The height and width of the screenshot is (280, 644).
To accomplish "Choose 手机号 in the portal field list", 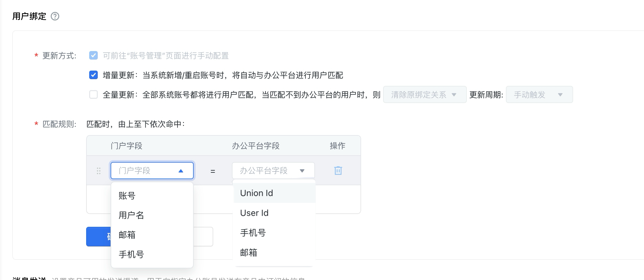I will tap(152, 254).
